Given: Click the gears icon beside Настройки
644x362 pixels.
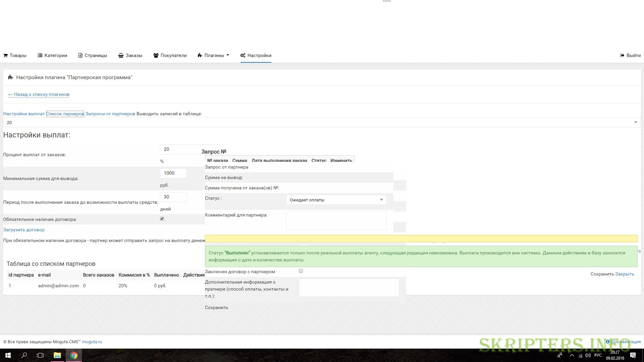Looking at the screenshot, I should click(243, 55).
